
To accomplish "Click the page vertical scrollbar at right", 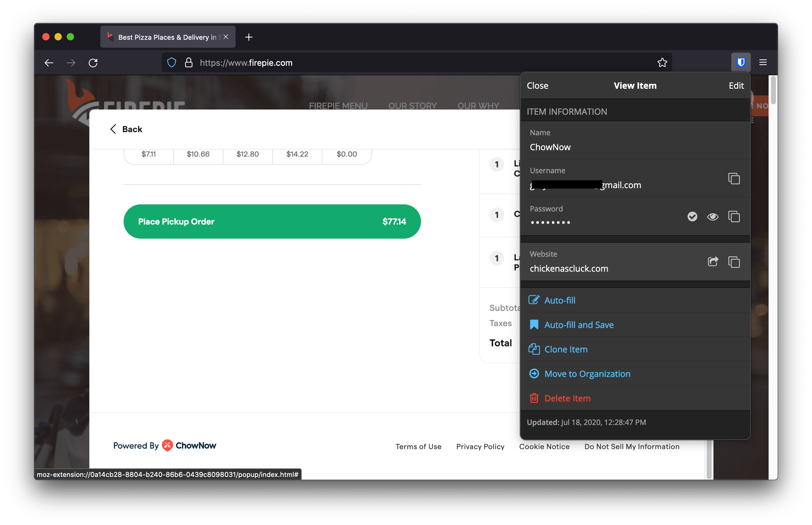I will coord(773,90).
